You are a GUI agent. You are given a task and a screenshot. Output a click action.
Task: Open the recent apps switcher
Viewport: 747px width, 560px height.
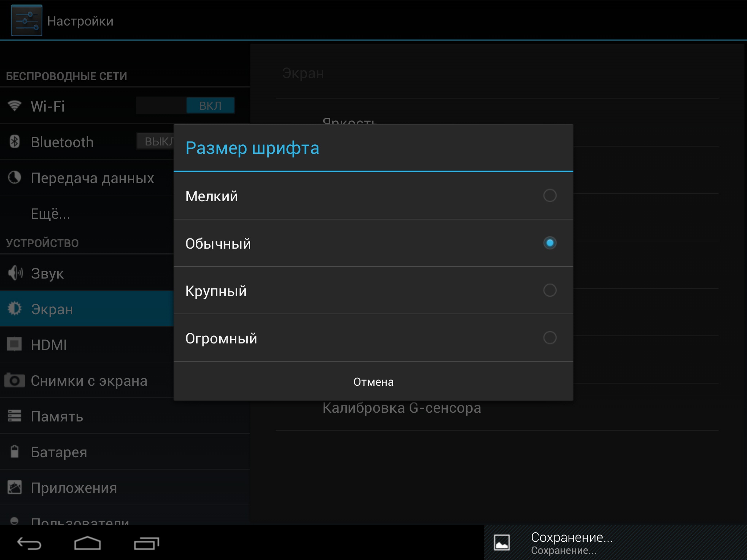tap(147, 543)
